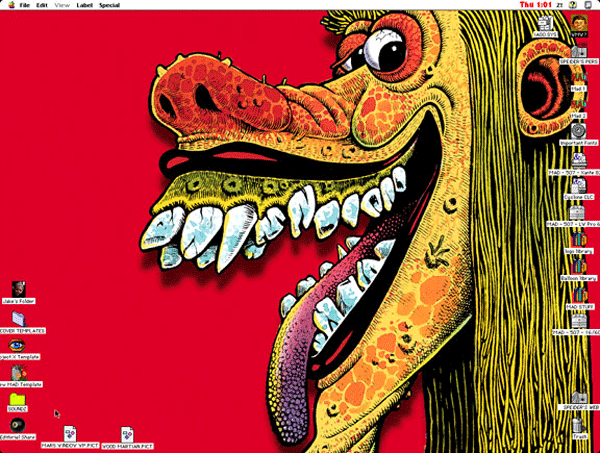The width and height of the screenshot is (600, 453).
Task: Open the File menu
Action: click(24, 5)
